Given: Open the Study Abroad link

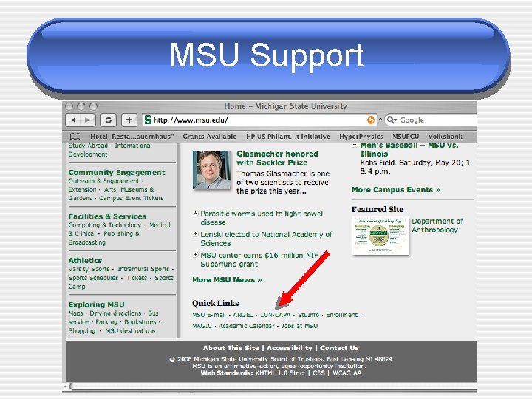Looking at the screenshot, I should [x=88, y=146].
